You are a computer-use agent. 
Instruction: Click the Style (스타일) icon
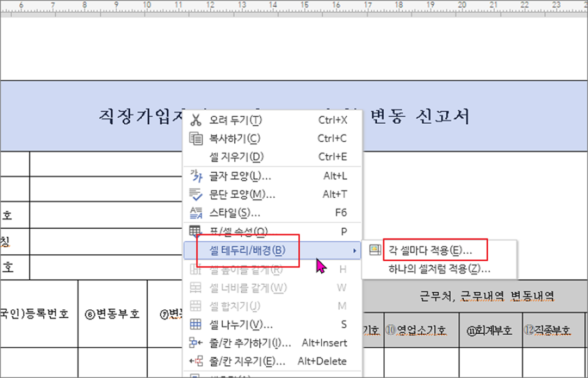[x=195, y=213]
